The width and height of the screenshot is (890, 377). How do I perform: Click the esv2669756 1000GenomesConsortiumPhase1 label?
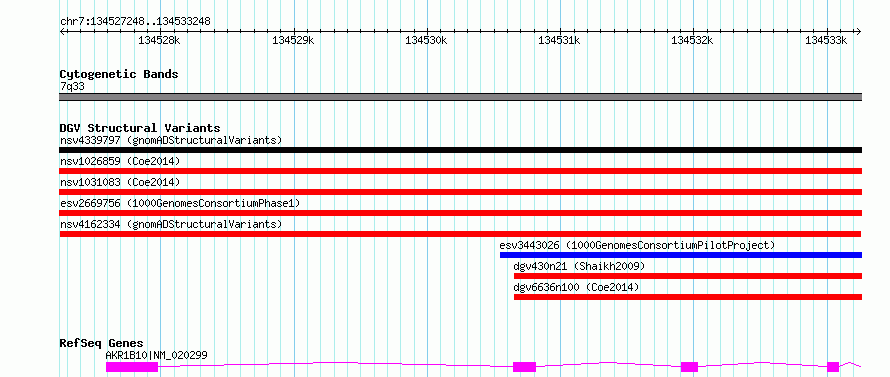[180, 203]
